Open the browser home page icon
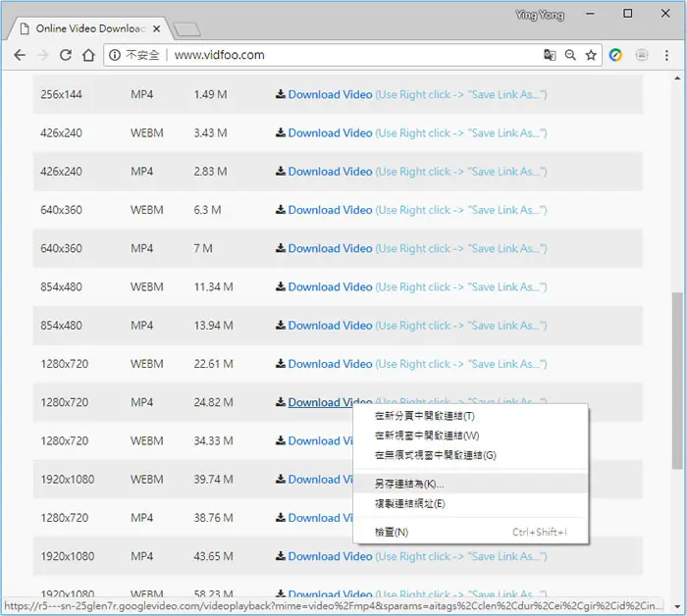Viewport: 687px width, 616px height. (88, 55)
